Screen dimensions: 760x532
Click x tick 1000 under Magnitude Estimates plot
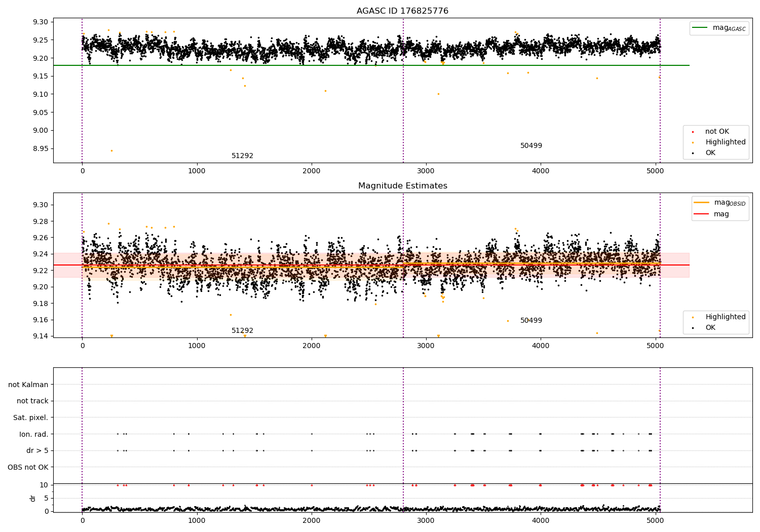click(197, 346)
